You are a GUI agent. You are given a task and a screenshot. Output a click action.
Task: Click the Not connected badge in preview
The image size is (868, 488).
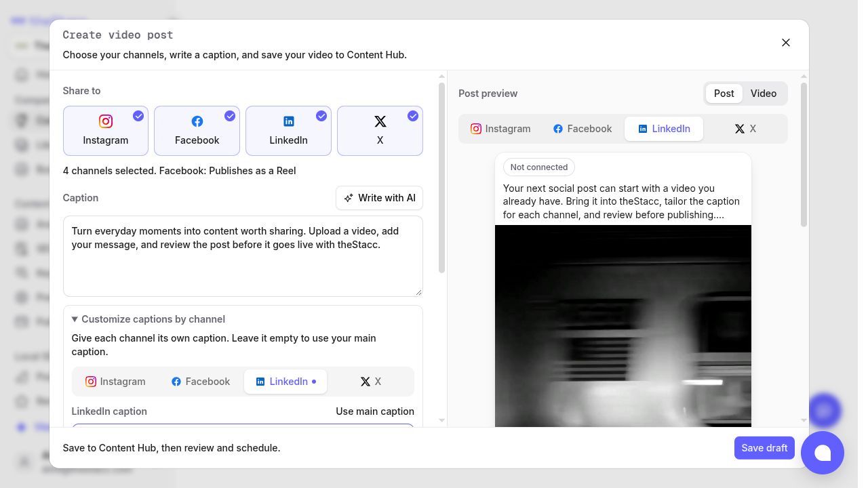pyautogui.click(x=539, y=167)
